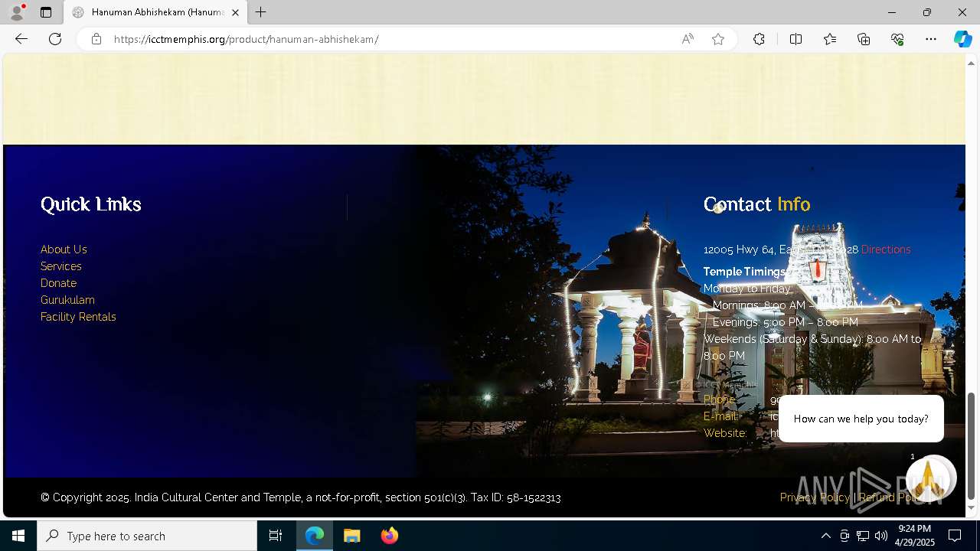This screenshot has width=980, height=551.
Task: Open Donate link
Action: point(58,283)
